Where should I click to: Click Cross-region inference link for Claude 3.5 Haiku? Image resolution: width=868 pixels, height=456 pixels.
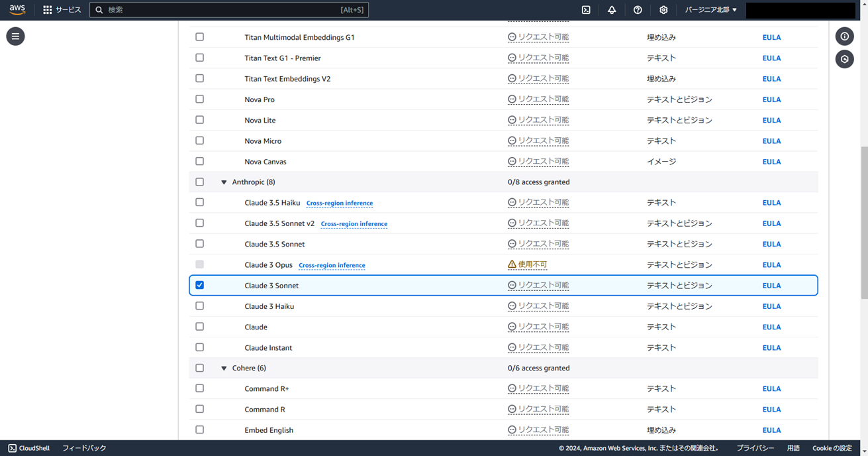click(x=340, y=203)
